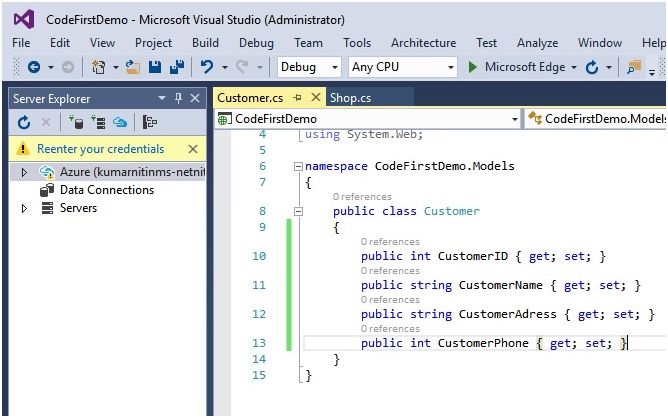Collapse the namespace CodeFirstDemo.Models block
The image size is (668, 418).
299,166
